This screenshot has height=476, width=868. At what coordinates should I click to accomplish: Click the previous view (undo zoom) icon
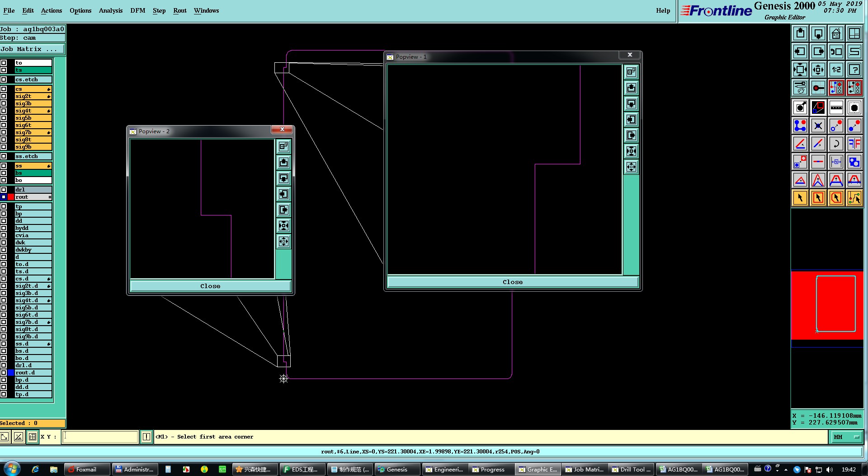pos(836,51)
